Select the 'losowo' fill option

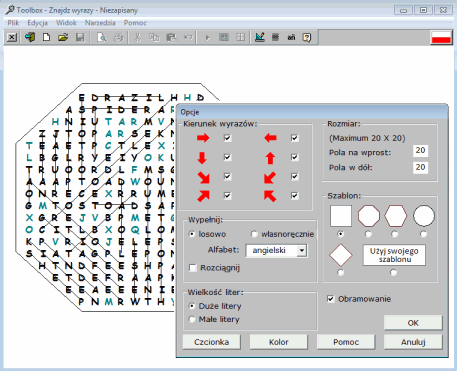[x=192, y=234]
